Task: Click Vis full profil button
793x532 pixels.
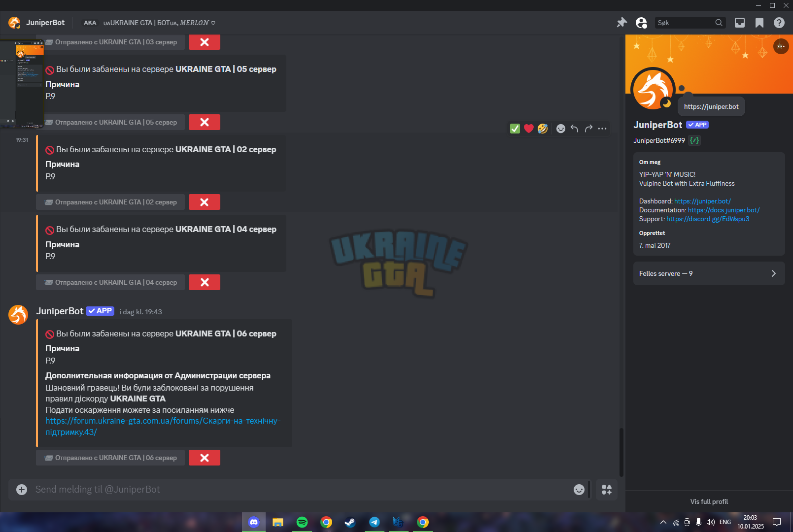Action: click(x=709, y=501)
